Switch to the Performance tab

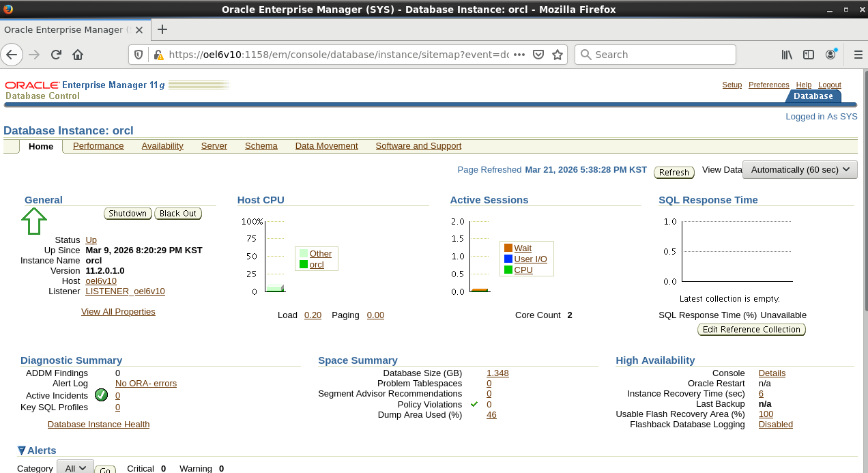tap(98, 146)
